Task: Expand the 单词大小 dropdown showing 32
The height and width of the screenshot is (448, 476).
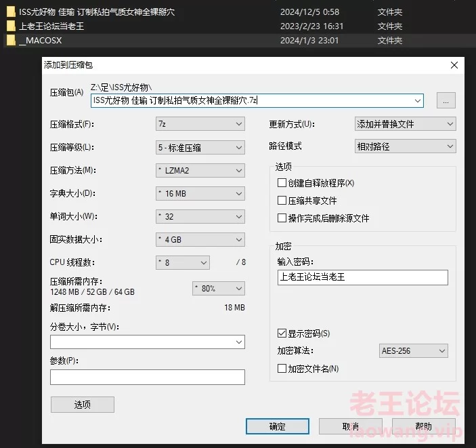Action: pos(200,217)
